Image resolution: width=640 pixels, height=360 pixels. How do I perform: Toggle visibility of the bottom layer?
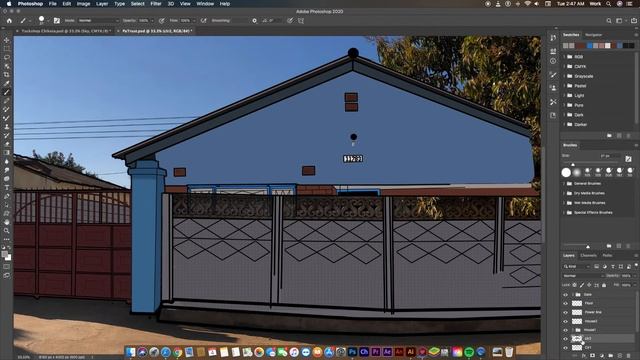(x=566, y=348)
